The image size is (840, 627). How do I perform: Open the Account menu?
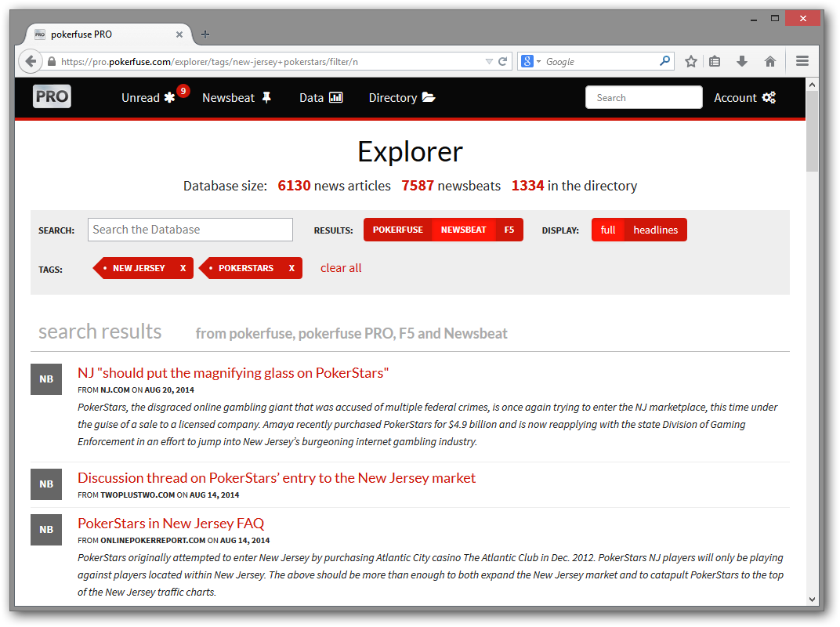[744, 97]
